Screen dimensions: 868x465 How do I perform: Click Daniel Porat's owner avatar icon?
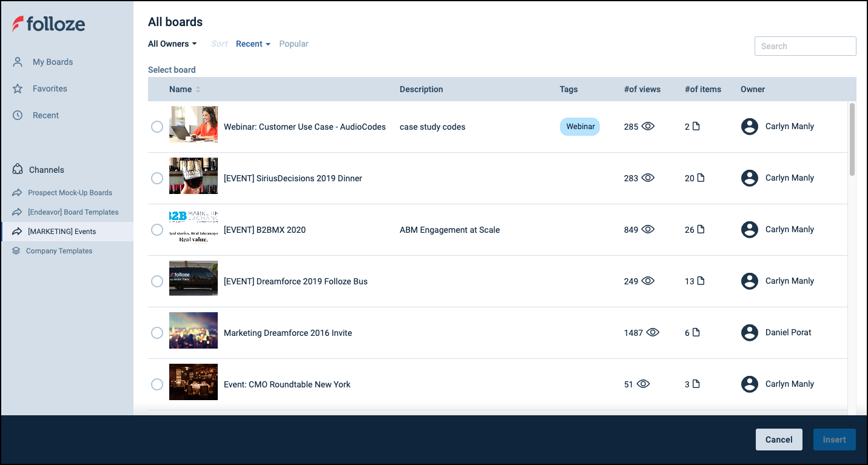point(750,332)
